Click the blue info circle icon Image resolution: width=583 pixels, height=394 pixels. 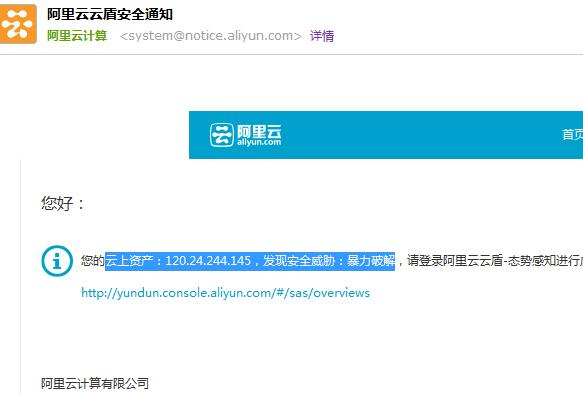(57, 261)
